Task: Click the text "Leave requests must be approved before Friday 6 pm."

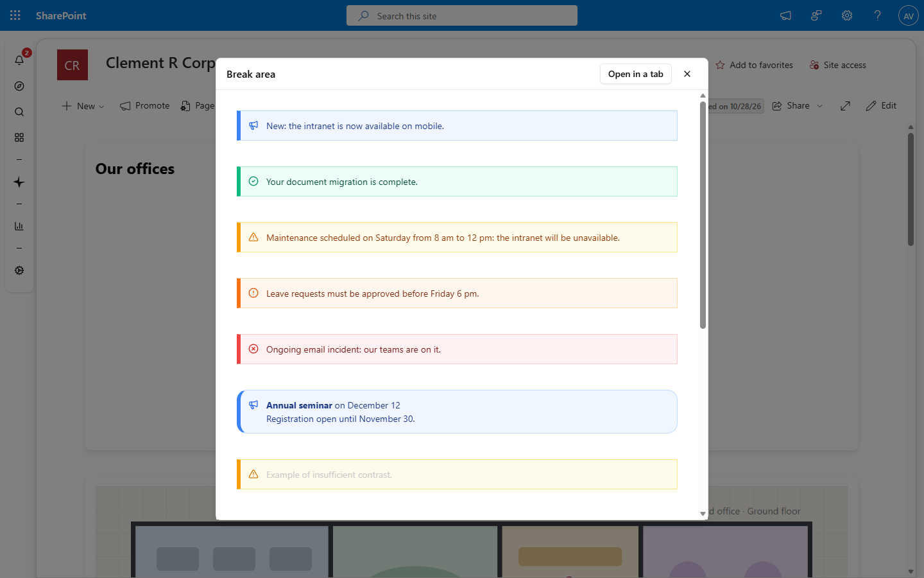Action: tap(373, 293)
